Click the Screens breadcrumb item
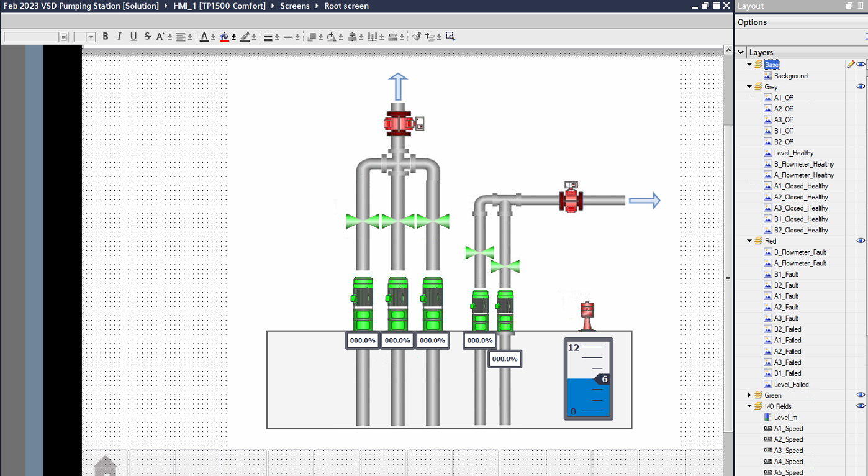The height and width of the screenshot is (476, 868). point(294,6)
